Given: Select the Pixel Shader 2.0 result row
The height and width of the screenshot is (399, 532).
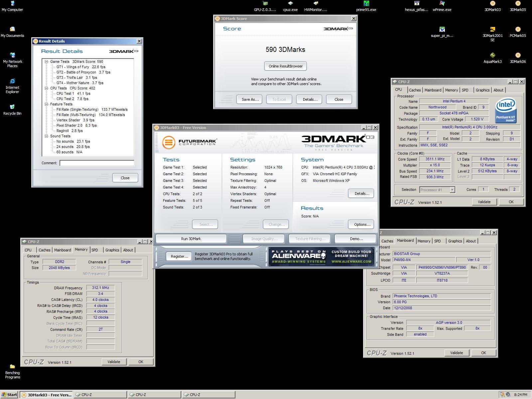Looking at the screenshot, I should pos(76,125).
